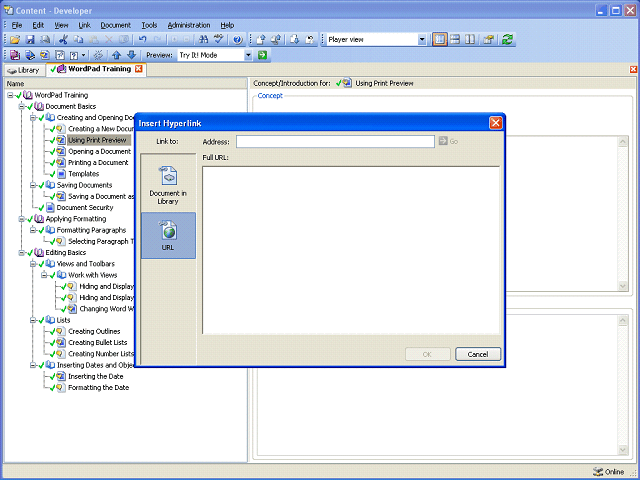Collapse the Document Basics tree node

click(22, 107)
